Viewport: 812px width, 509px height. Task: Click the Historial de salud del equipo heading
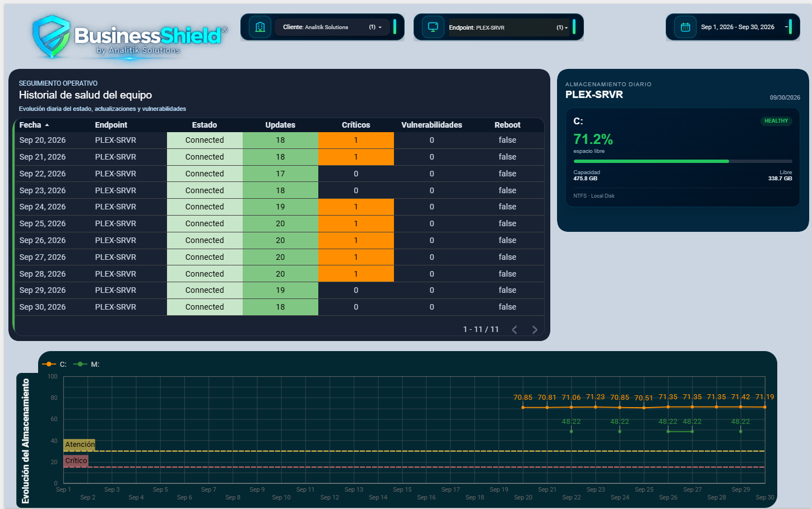point(85,95)
